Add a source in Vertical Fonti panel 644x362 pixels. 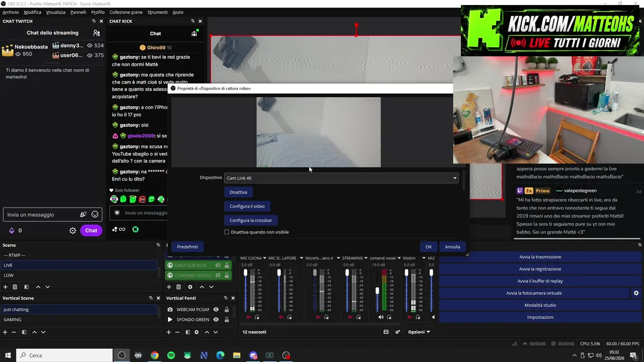(x=169, y=332)
